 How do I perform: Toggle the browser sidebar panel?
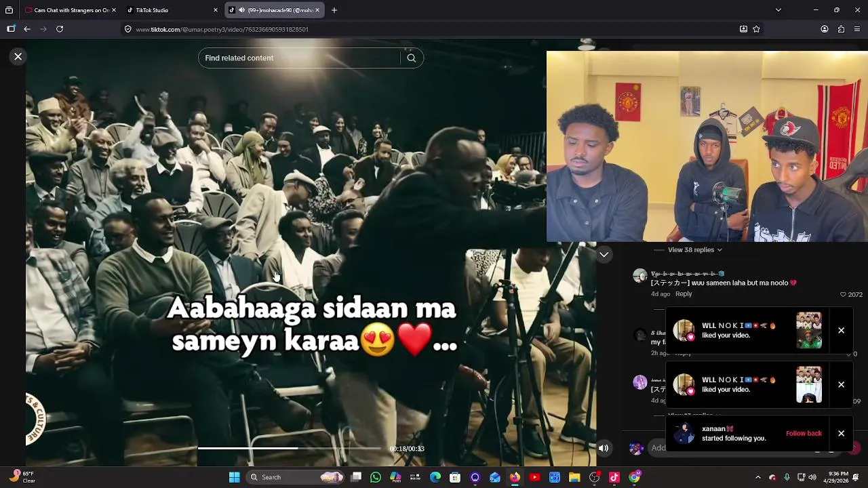(11, 29)
